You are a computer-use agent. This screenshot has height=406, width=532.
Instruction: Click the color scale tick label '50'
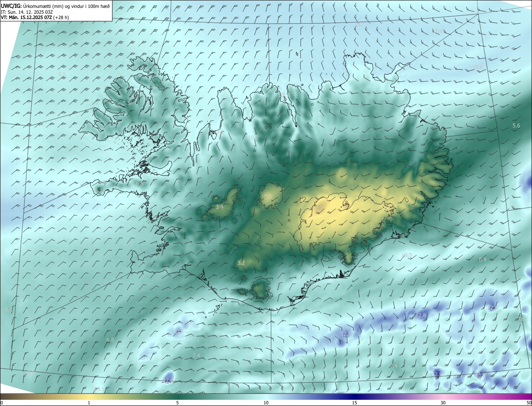tap(529, 403)
